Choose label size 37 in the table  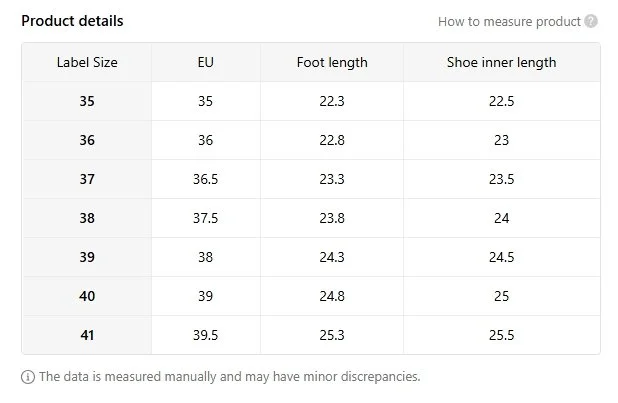coord(87,179)
